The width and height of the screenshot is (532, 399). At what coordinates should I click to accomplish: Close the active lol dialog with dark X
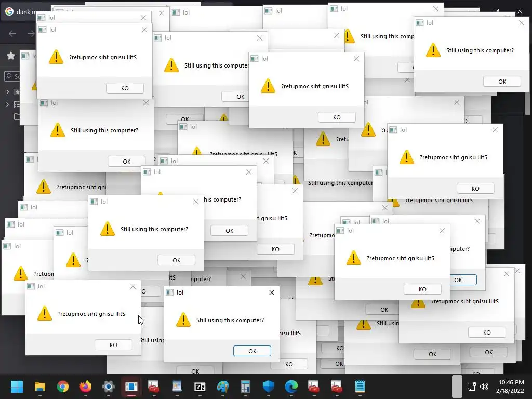pos(271,292)
